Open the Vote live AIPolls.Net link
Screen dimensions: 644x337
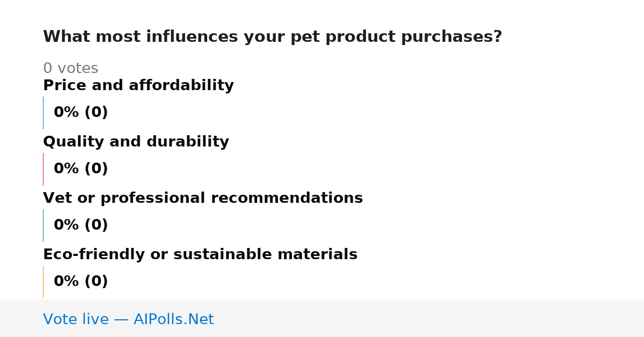tap(128, 320)
